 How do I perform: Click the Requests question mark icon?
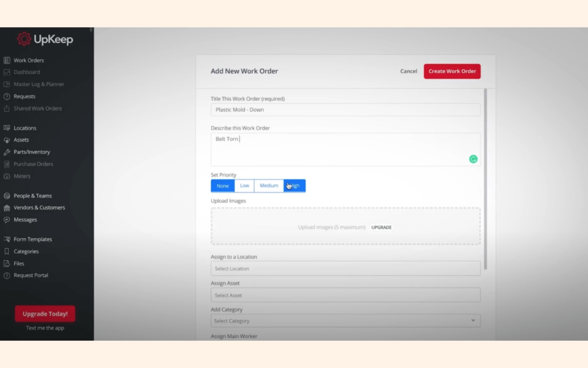pos(7,96)
